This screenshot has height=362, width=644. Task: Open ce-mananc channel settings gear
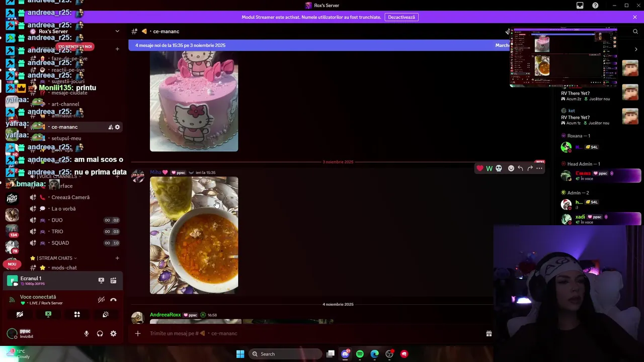point(117,127)
